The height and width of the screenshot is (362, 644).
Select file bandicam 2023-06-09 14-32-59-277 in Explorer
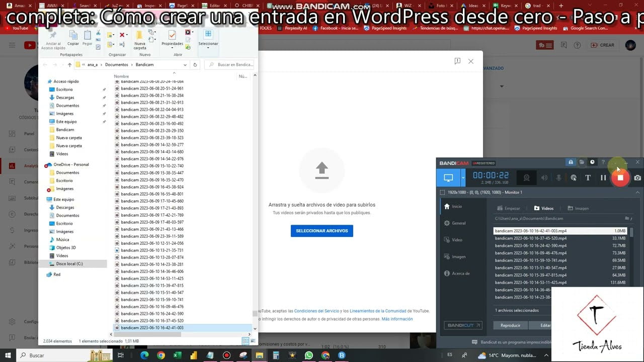pos(152,145)
